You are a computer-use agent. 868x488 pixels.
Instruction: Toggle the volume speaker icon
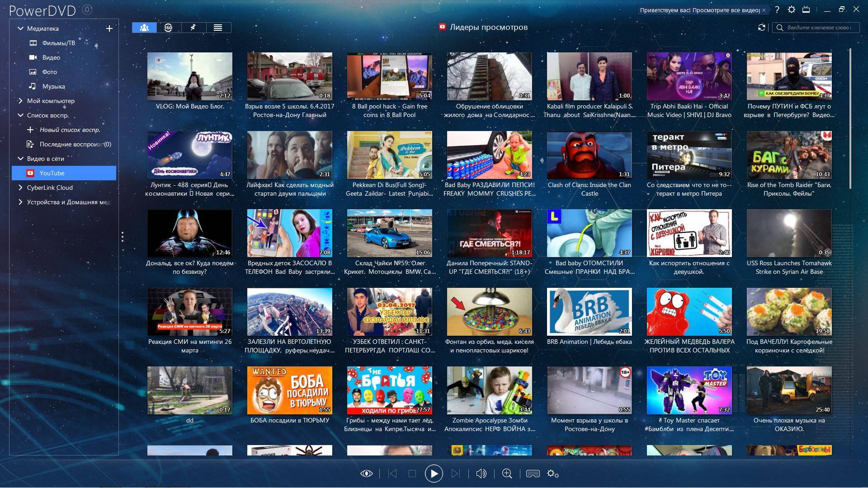click(x=481, y=474)
